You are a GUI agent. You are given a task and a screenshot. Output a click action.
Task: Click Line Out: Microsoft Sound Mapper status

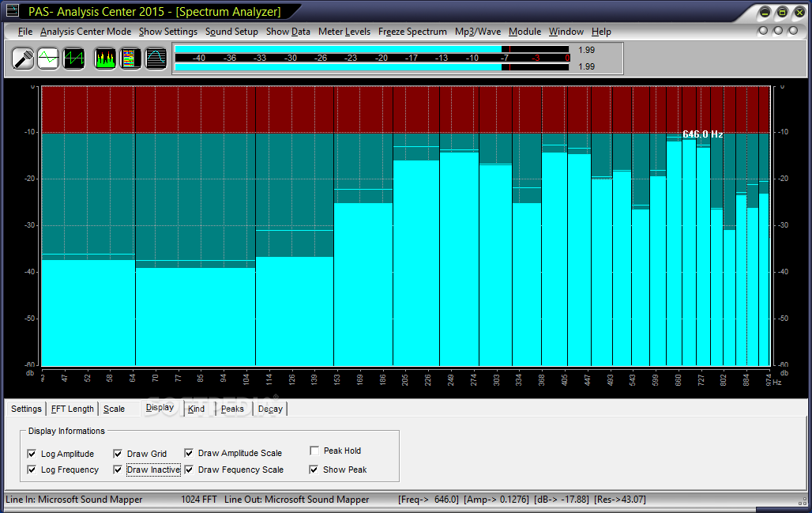point(297,500)
